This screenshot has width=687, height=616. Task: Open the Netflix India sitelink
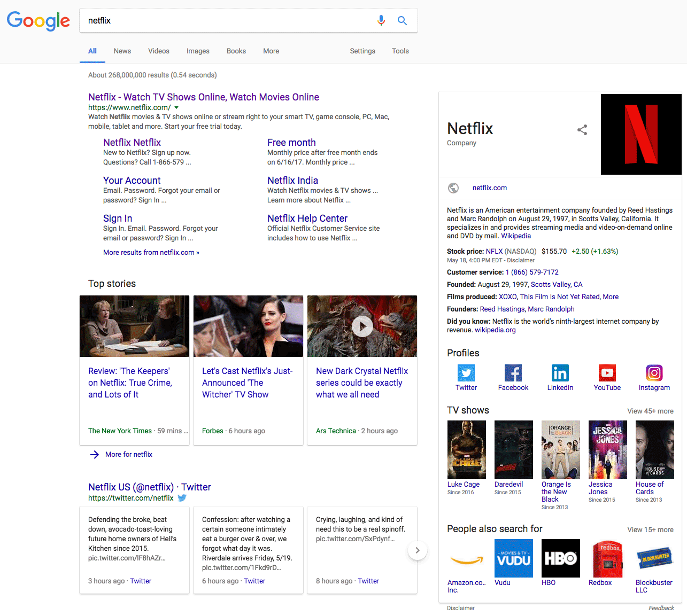tap(292, 181)
